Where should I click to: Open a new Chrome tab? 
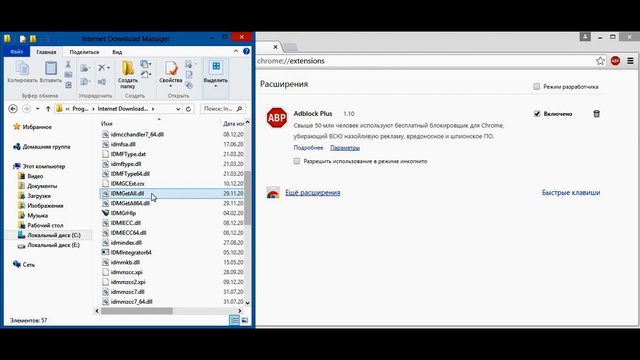click(290, 47)
